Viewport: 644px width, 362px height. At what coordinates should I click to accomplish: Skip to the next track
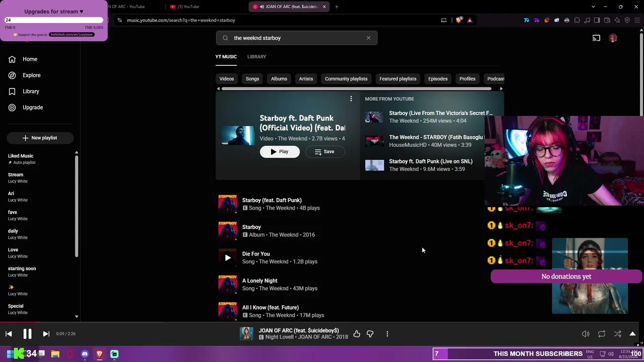pyautogui.click(x=46, y=334)
